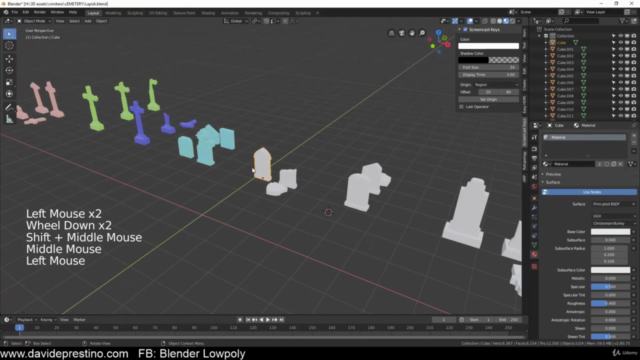This screenshot has height=360, width=640.
Task: Click the zoom view magnifier gizmo
Action: pyautogui.click(x=422, y=33)
